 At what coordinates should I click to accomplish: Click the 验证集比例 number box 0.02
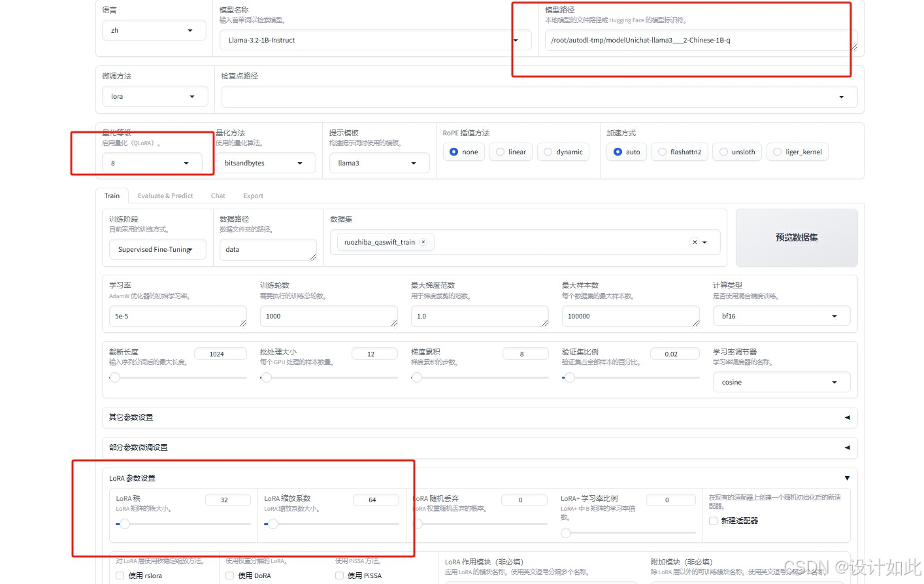(675, 354)
